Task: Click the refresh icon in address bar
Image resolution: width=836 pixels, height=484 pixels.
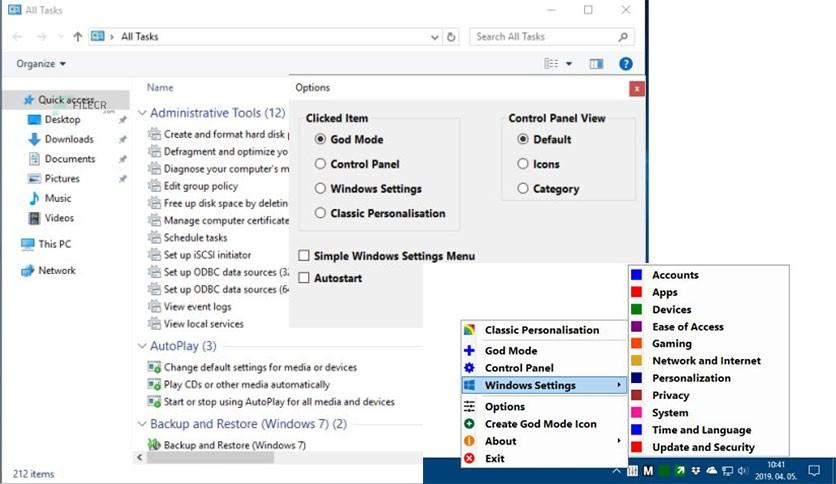Action: (451, 37)
